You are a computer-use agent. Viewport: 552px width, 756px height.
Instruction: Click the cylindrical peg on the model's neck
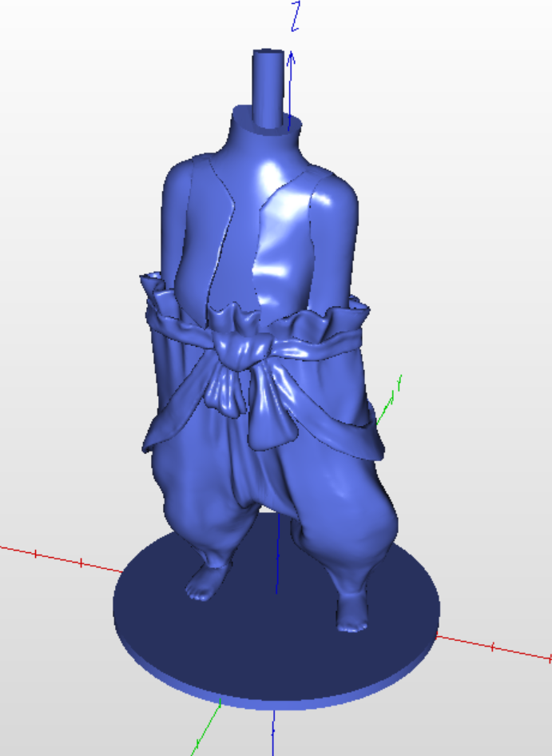tap(268, 90)
